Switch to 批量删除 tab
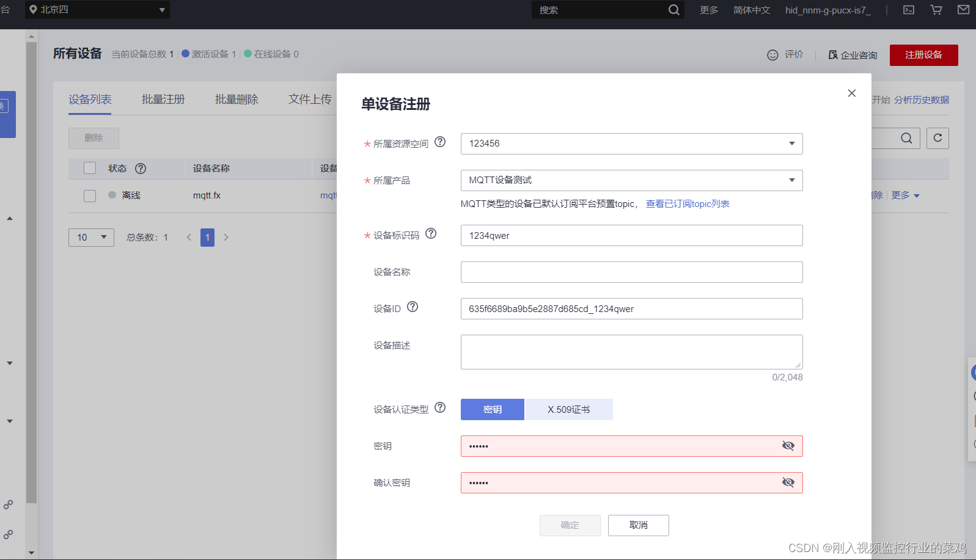 (x=237, y=99)
